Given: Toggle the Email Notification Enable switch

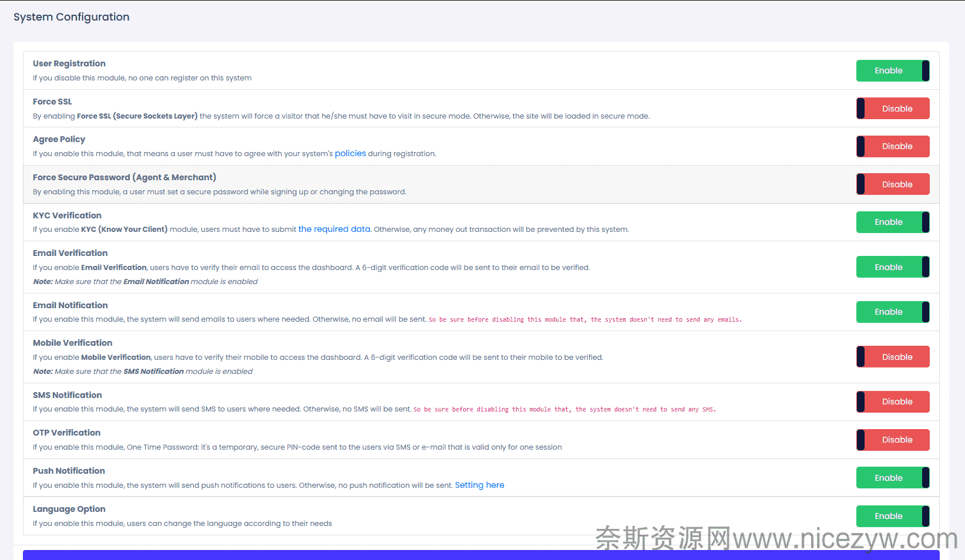Looking at the screenshot, I should pyautogui.click(x=893, y=312).
